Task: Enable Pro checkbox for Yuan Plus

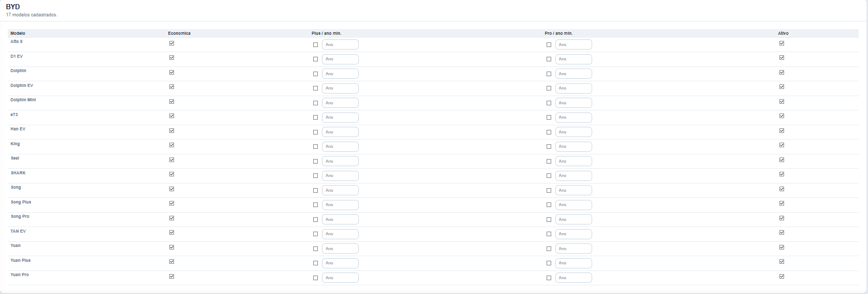Action: click(x=549, y=263)
